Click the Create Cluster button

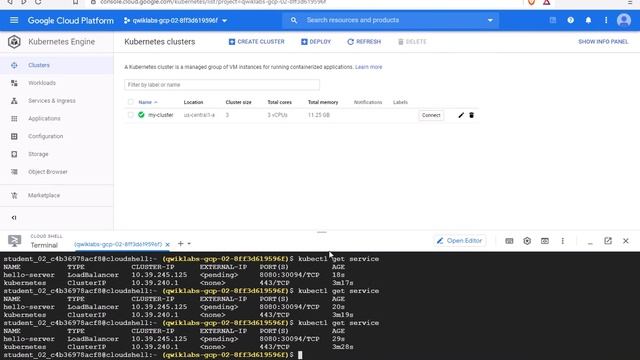click(x=256, y=42)
